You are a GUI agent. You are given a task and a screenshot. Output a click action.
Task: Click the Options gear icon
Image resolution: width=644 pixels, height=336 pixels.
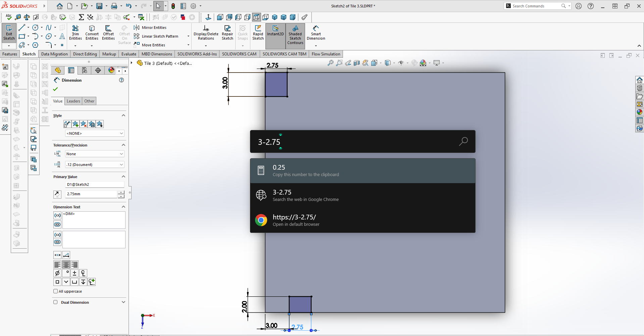193,6
